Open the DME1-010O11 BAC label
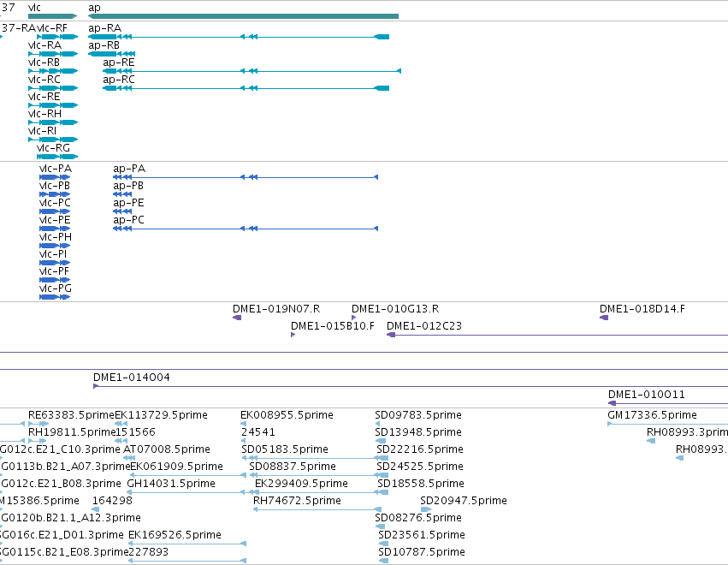The width and height of the screenshot is (728, 565). (x=646, y=395)
